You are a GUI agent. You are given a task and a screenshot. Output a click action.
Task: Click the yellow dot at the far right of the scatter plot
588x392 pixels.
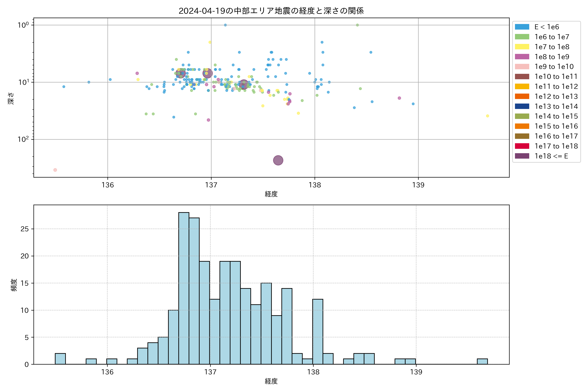pos(487,116)
